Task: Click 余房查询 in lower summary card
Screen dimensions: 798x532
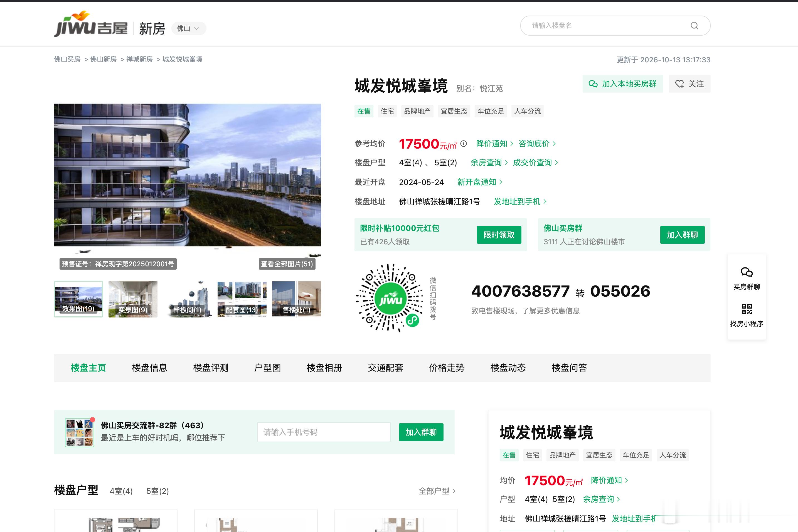Action: click(x=601, y=499)
